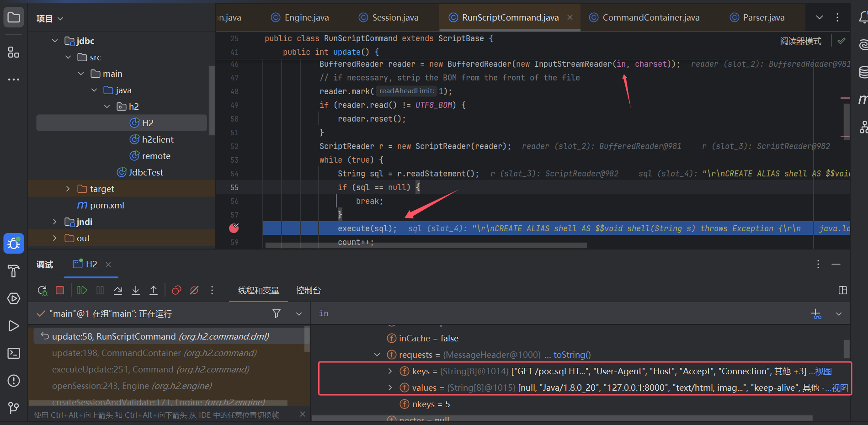Toggle the debugger layout settings icon
Image resolution: width=868 pixels, height=425 pixels.
pyautogui.click(x=843, y=290)
